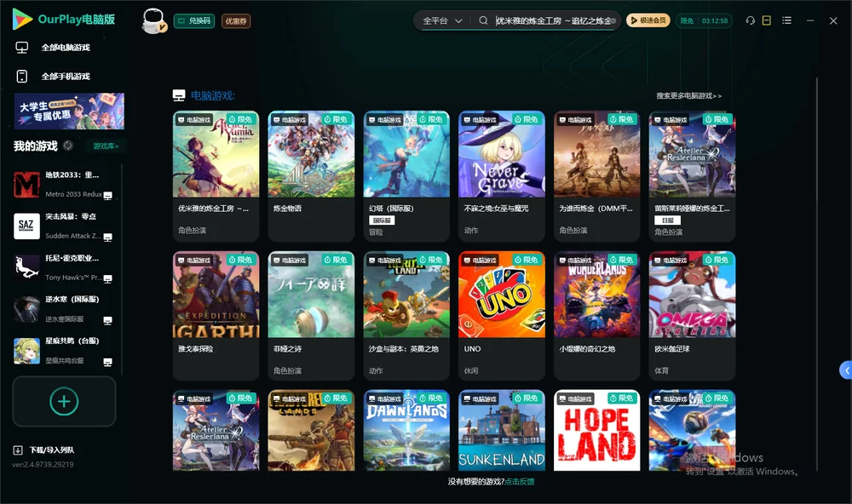The width and height of the screenshot is (852, 504).
Task: Click 限免 badge on UNO card
Action: click(x=526, y=260)
